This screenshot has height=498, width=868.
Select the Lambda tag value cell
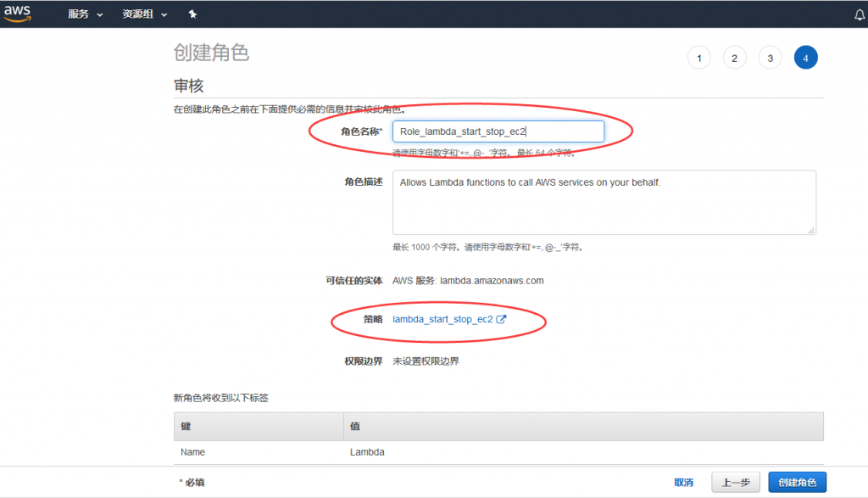coord(367,452)
